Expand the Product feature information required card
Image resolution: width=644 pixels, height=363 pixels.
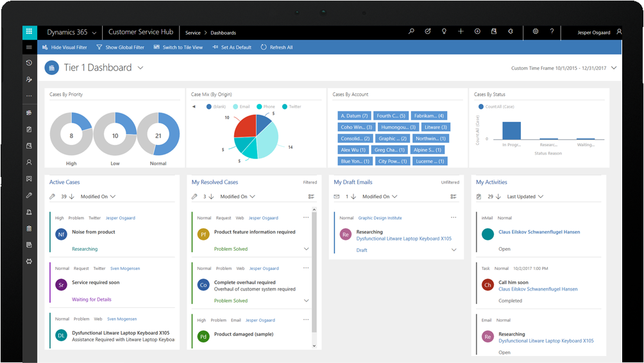coord(306,249)
